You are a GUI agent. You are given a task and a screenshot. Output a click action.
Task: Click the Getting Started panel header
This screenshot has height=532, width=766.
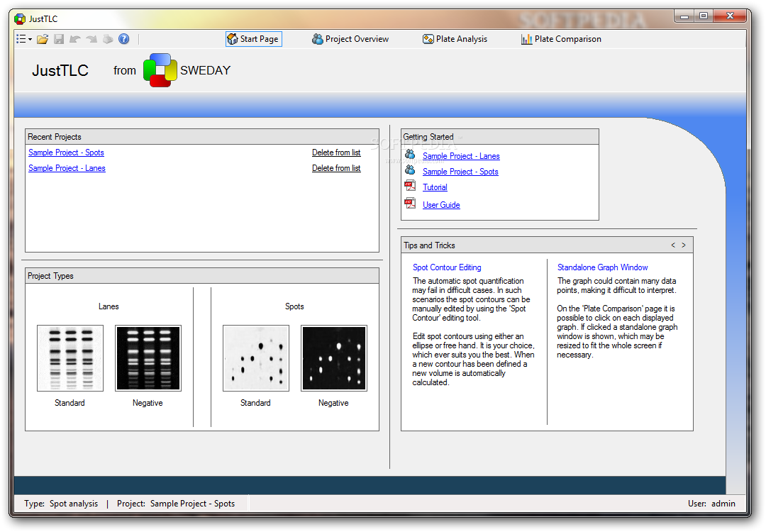click(500, 137)
